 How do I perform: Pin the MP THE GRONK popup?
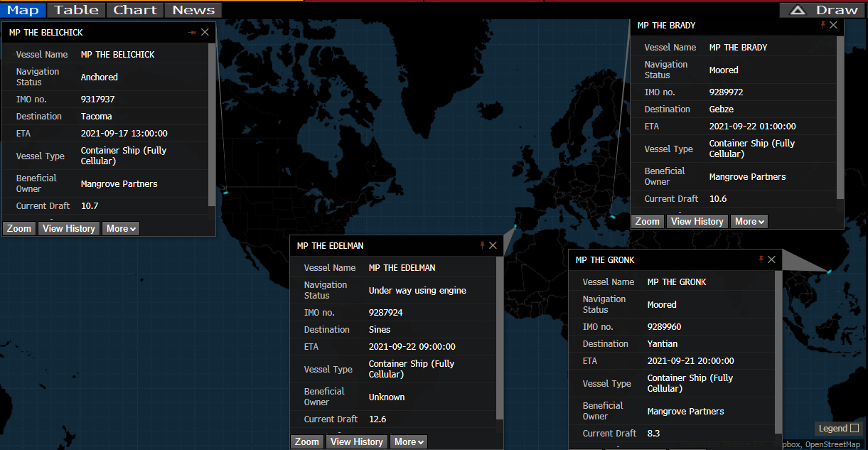pos(761,259)
